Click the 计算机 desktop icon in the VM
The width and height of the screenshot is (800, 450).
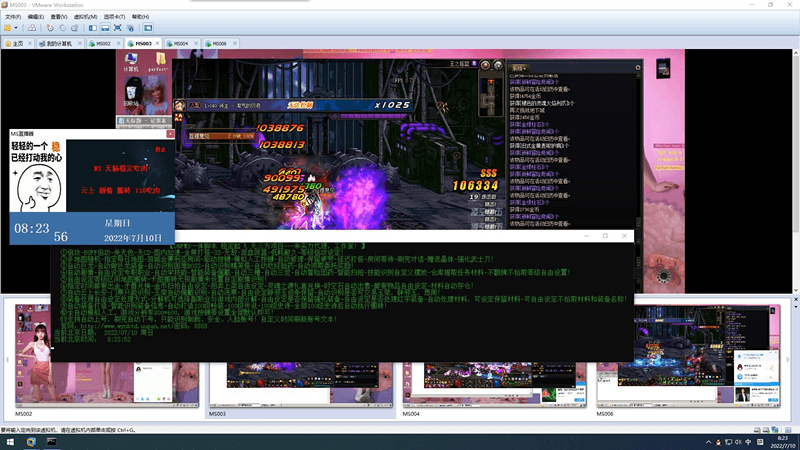pyautogui.click(x=131, y=62)
